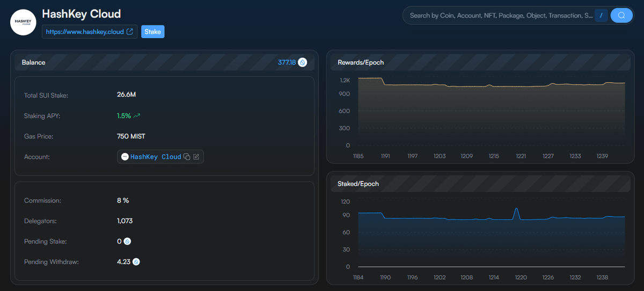Click epoch label 1238 on Staked chart axis
The image size is (644, 291).
[x=603, y=278]
